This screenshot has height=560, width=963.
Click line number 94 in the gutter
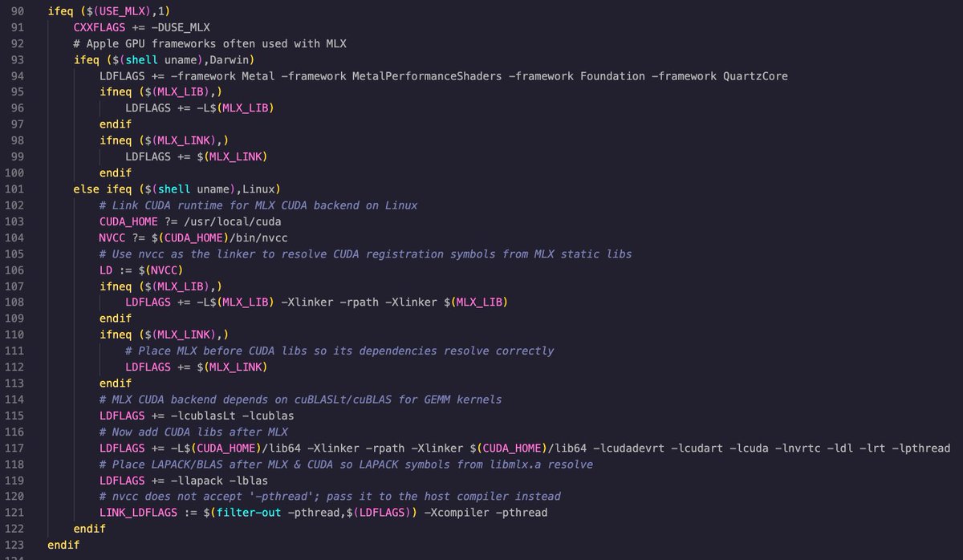coord(17,76)
